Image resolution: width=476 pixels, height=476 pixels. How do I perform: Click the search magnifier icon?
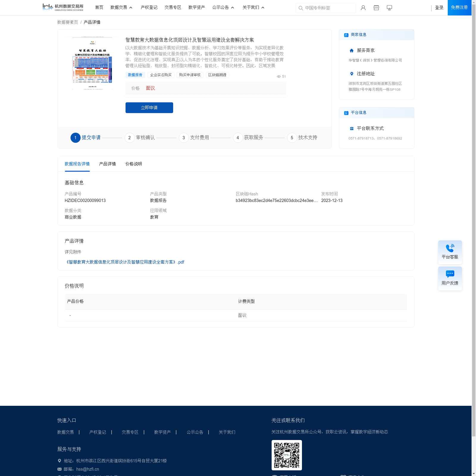click(301, 8)
